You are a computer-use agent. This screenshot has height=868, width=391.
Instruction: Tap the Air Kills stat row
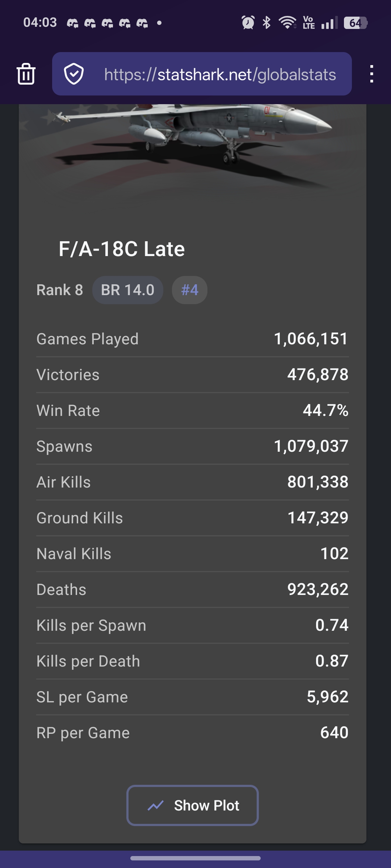click(193, 482)
